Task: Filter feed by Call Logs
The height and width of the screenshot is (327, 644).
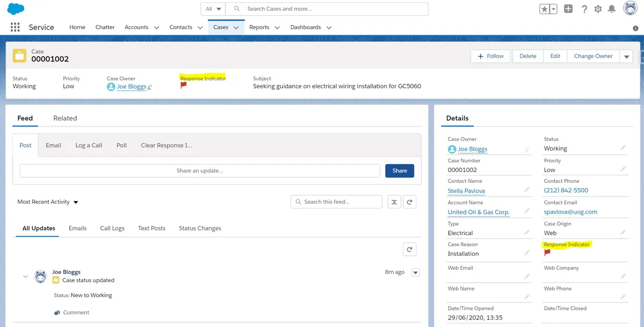Action: pos(112,228)
